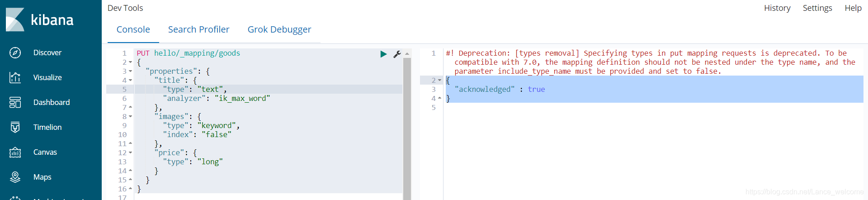The height and width of the screenshot is (200, 868).
Task: Click the editor vertical scrollbar thumb
Action: tap(407, 129)
